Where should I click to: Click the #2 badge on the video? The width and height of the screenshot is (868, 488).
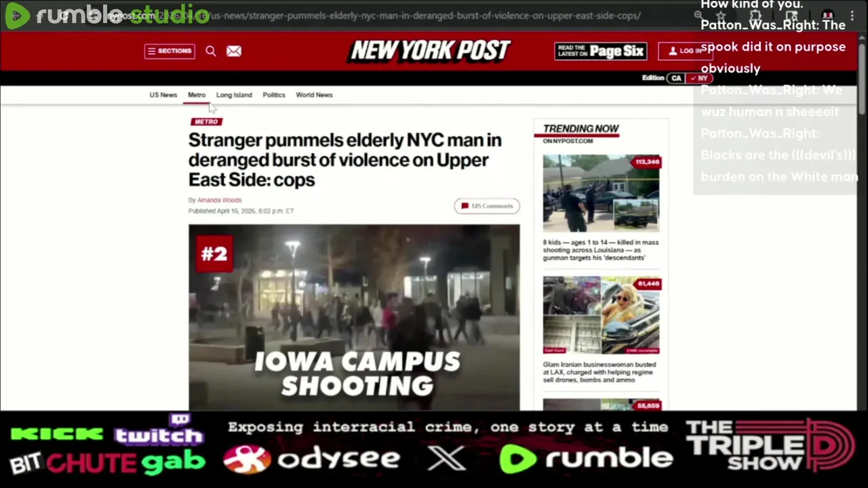pyautogui.click(x=214, y=253)
